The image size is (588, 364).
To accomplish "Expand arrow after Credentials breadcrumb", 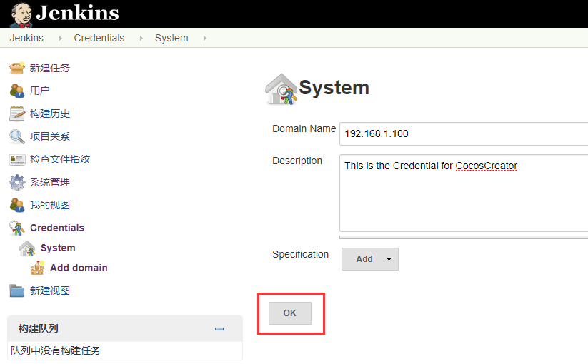I will coord(141,39).
